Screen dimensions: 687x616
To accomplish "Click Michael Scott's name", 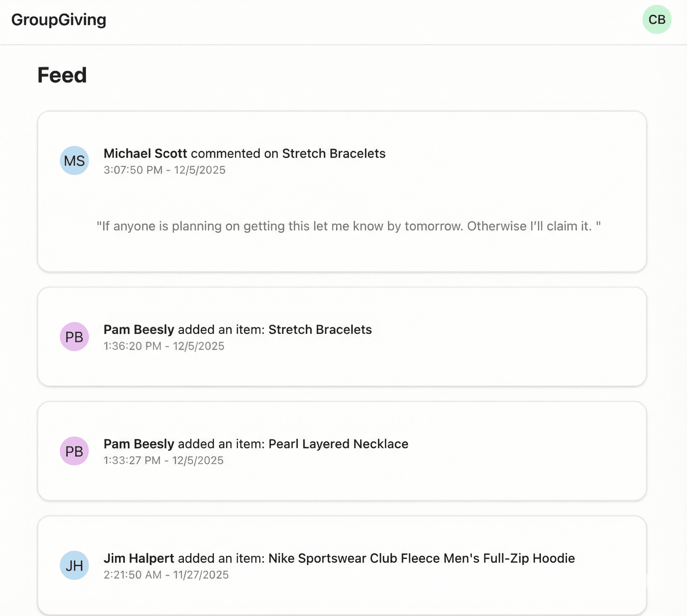I will [x=145, y=153].
